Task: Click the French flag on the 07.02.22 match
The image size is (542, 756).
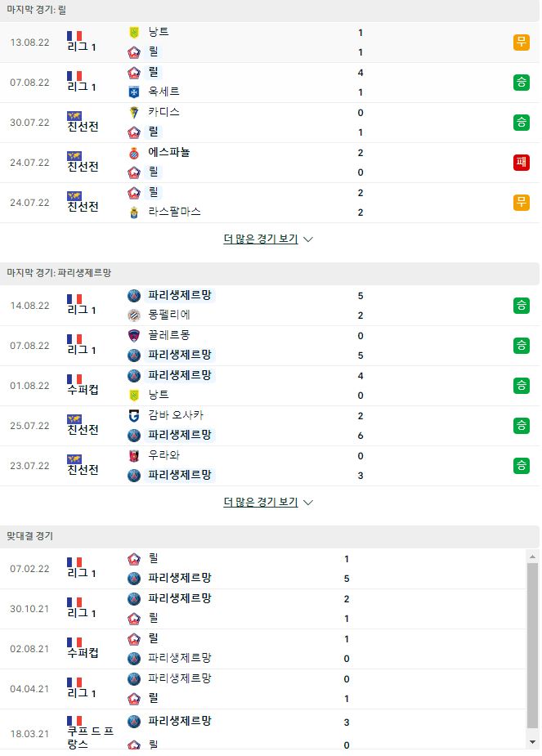Action: (x=74, y=562)
